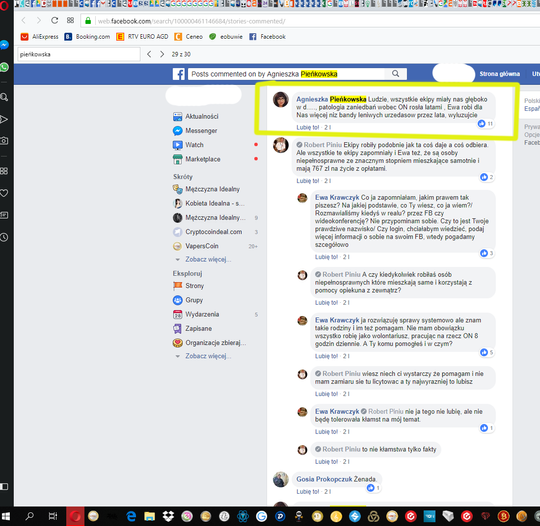Open Cryptocoindeal.com shortcut

pos(207,232)
